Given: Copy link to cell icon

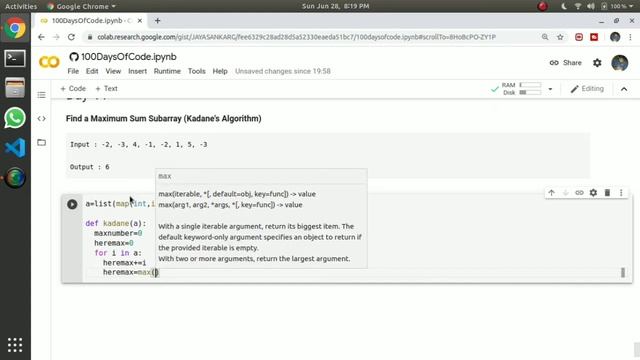Looking at the screenshot, I should 579,193.
